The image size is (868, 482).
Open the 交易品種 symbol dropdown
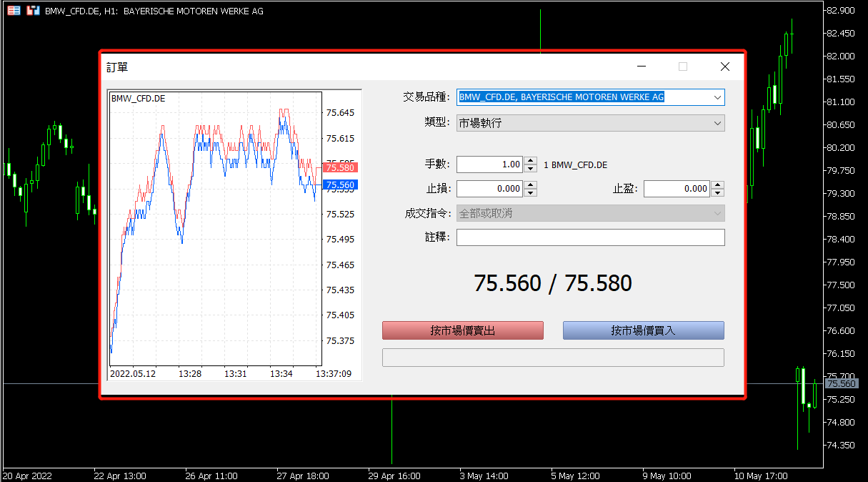point(717,97)
